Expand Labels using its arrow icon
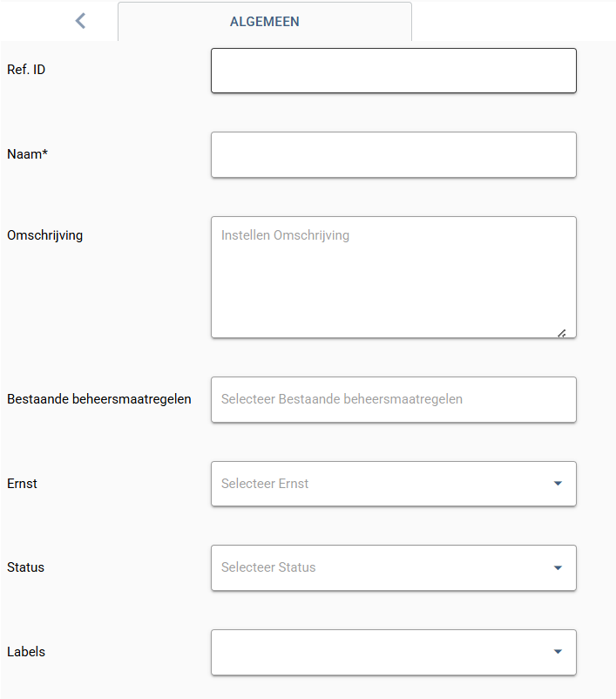This screenshot has width=616, height=699. (x=558, y=652)
